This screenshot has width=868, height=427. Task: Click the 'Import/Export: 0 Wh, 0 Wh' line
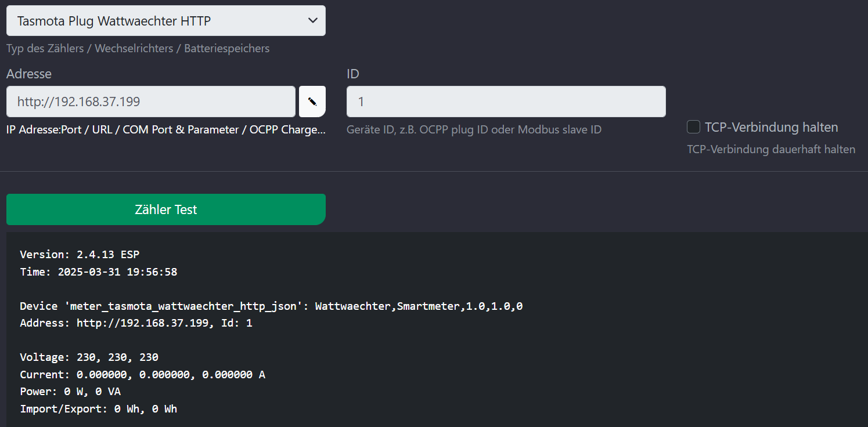click(99, 409)
